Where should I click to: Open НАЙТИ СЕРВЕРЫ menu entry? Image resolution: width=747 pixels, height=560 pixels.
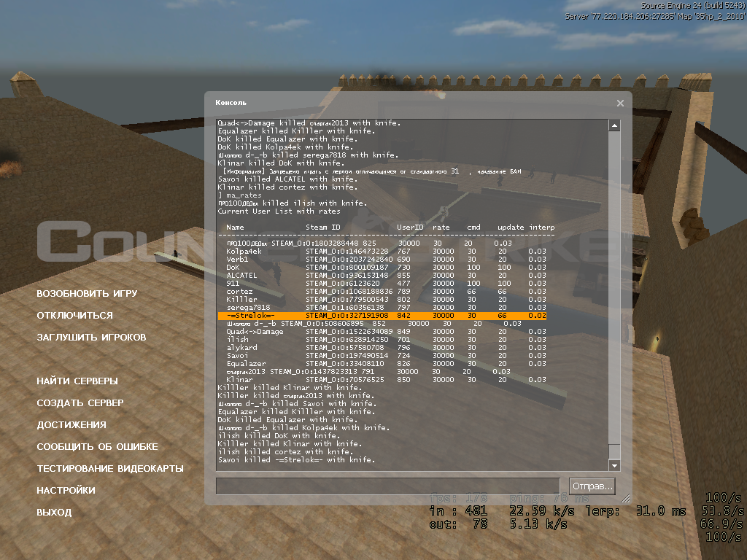(x=77, y=381)
